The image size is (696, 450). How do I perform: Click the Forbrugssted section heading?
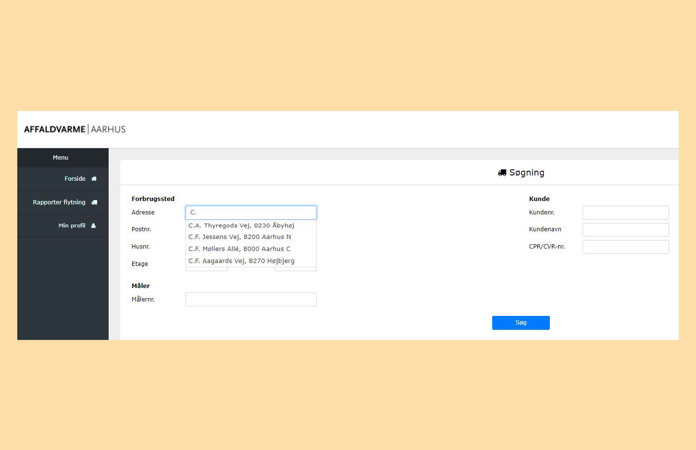153,199
